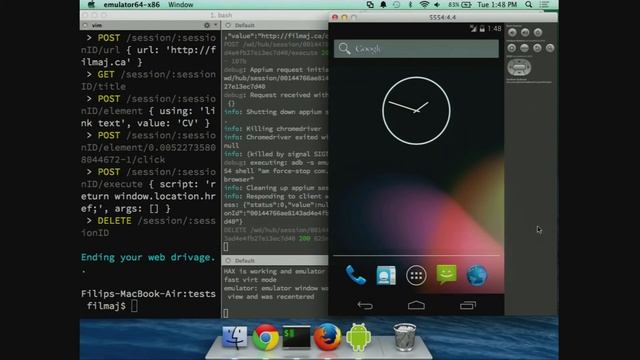Screen dimensions: 640x360
Task: Click emulator hardware Back button
Action: [x=537, y=48]
